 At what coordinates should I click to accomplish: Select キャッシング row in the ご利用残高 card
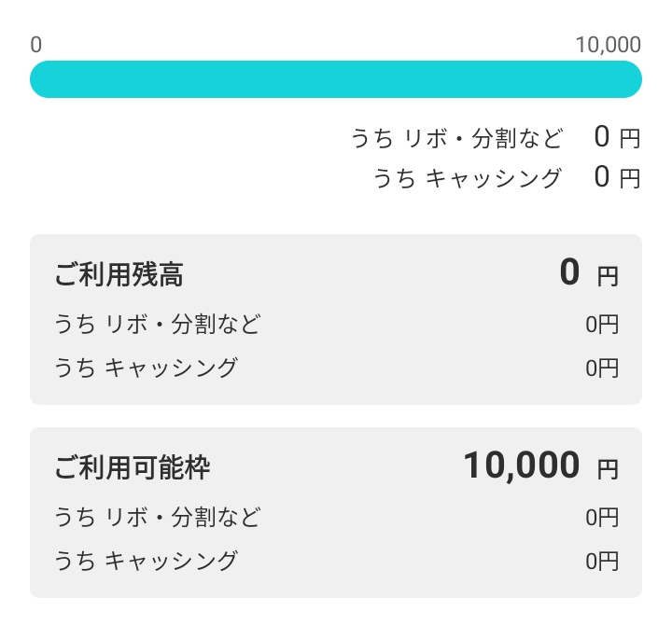(x=336, y=368)
